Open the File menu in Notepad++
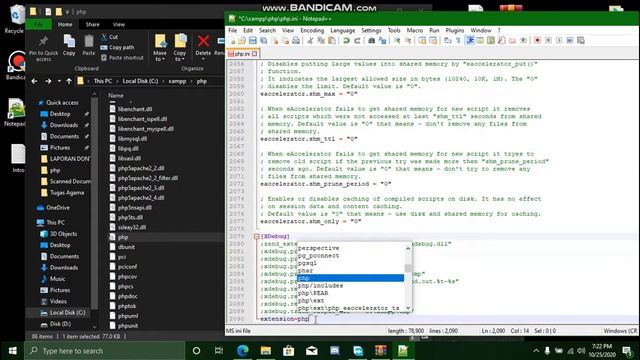This screenshot has width=640, height=360. pyautogui.click(x=232, y=31)
